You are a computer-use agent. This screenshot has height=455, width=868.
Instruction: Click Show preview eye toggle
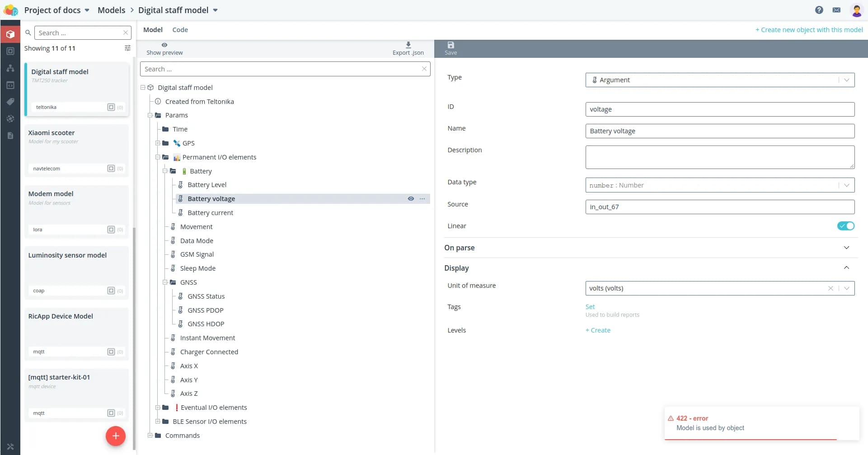pos(164,45)
